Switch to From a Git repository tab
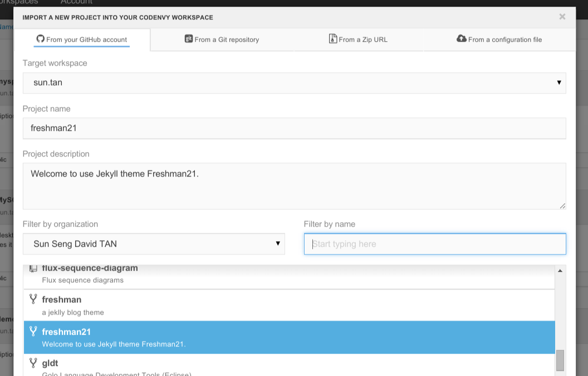588x376 pixels. coord(222,40)
